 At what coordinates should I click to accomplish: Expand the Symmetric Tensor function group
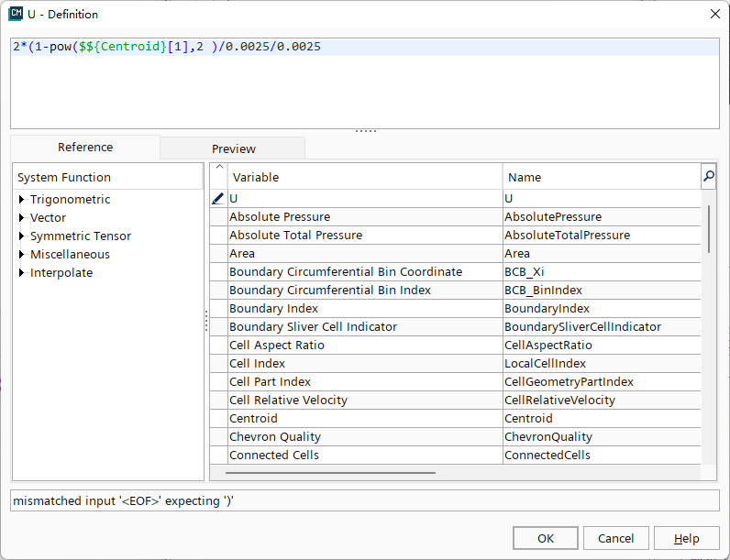pos(21,236)
